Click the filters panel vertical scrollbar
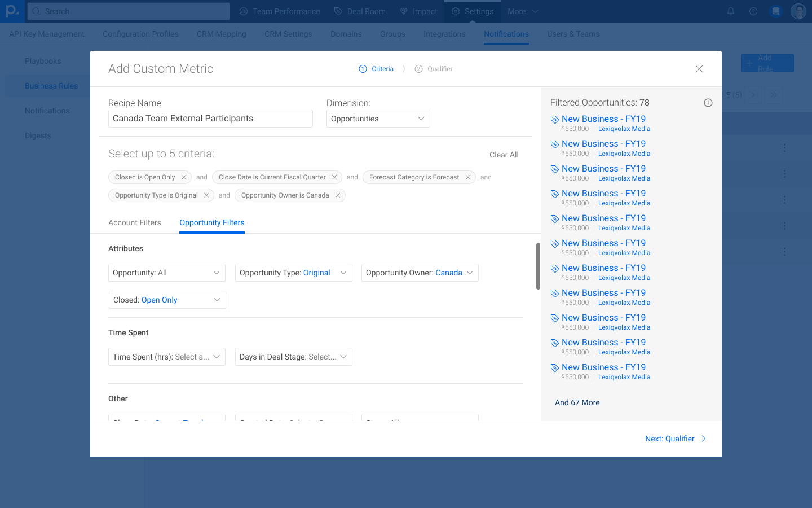812x508 pixels. tap(538, 266)
